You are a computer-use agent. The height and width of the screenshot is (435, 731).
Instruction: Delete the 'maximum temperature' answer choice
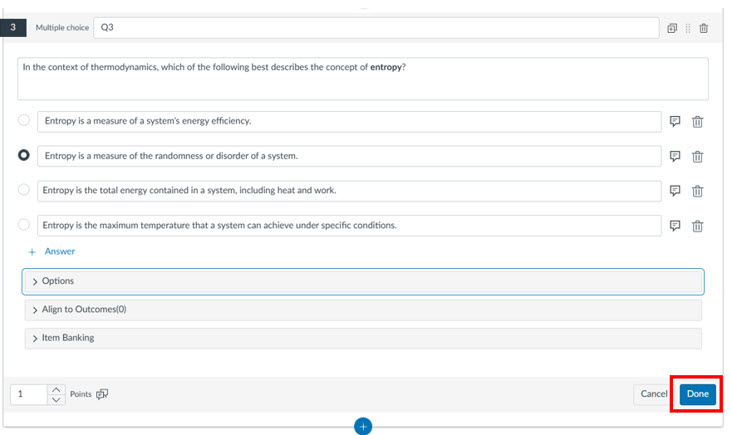point(697,226)
